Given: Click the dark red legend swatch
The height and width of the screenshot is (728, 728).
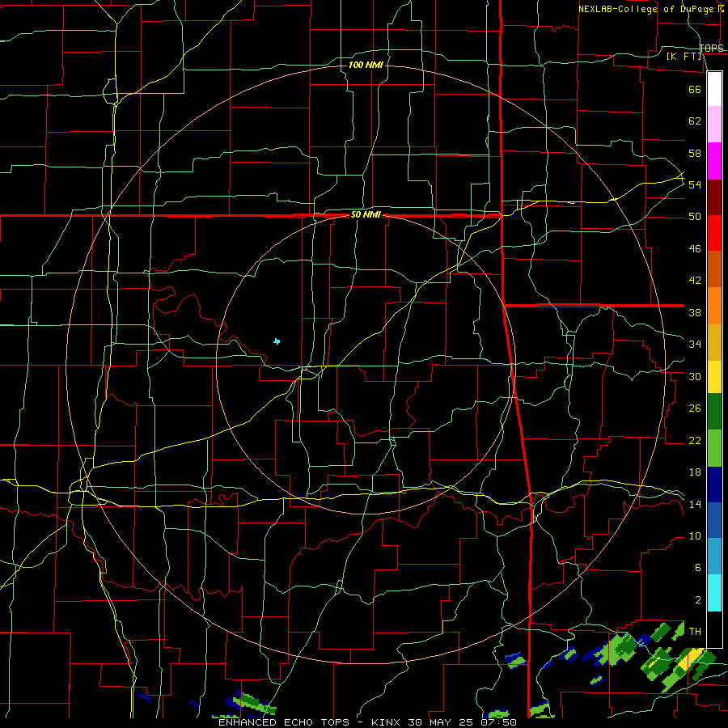Looking at the screenshot, I should (x=714, y=197).
